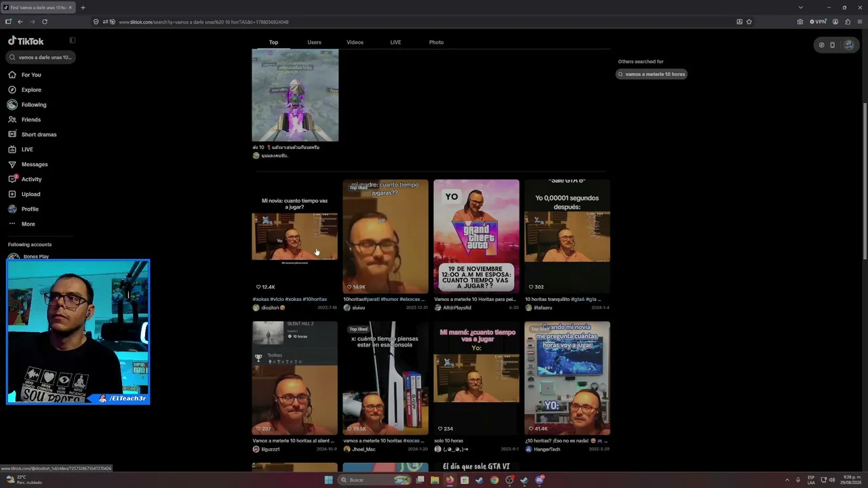Image resolution: width=868 pixels, height=488 pixels.
Task: Open video 'Yo 0,00001 segundos después'
Action: coord(567,236)
